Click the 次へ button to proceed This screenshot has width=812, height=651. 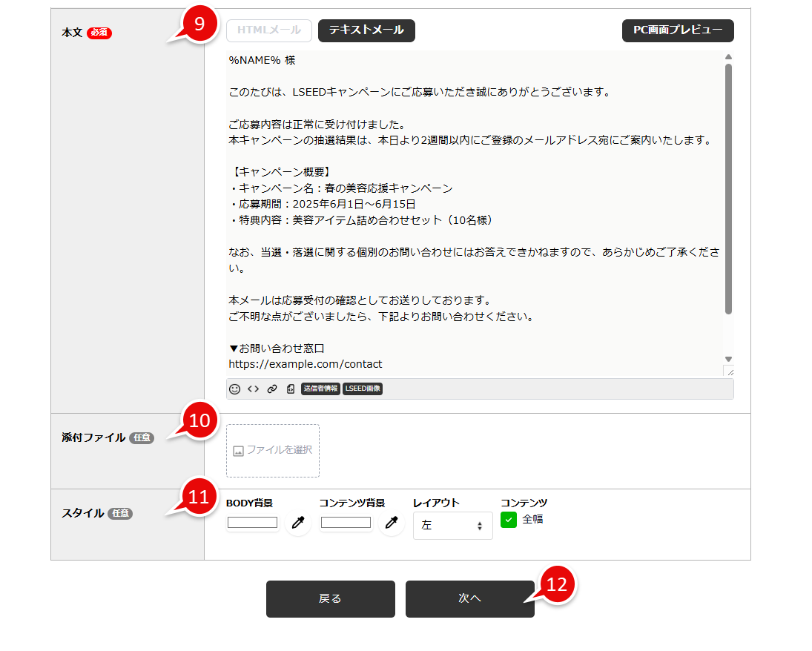tap(469, 599)
